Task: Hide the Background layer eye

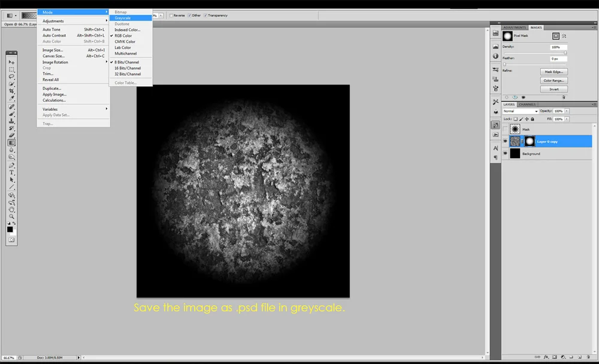Action: coord(505,153)
